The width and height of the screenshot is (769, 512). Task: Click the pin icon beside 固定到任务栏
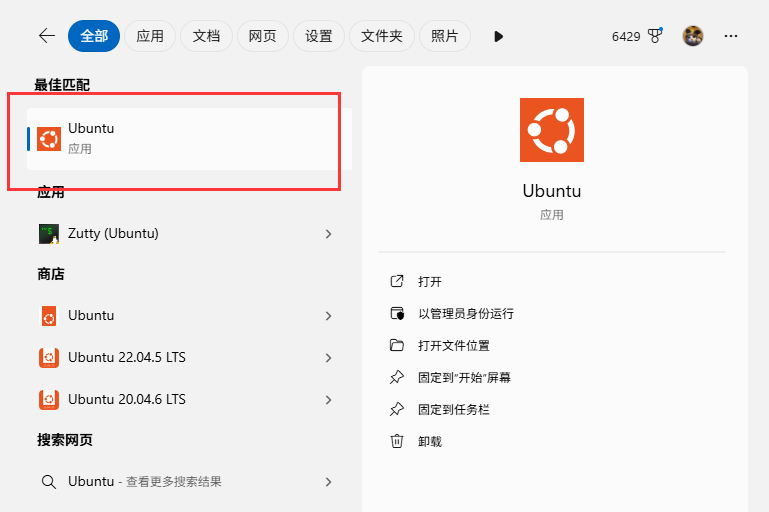pos(397,410)
